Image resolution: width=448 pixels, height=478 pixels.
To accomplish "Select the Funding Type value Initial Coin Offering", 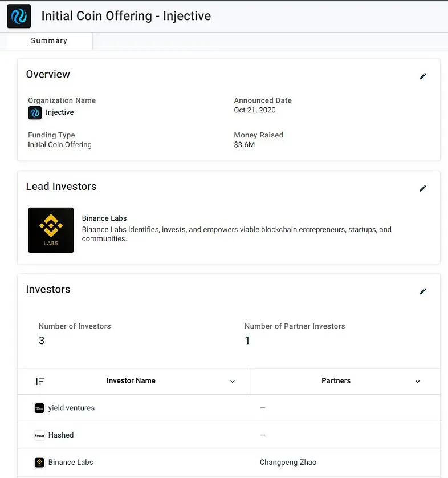I will tap(60, 145).
